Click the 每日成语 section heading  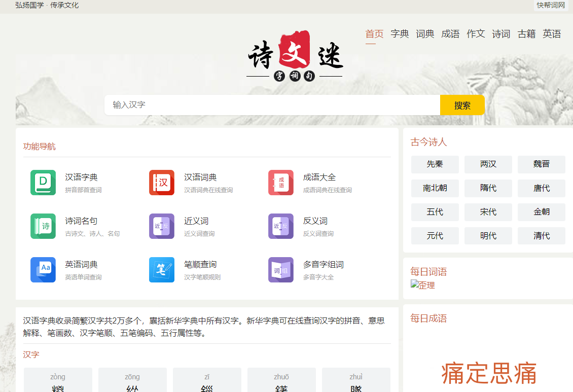pyautogui.click(x=428, y=318)
